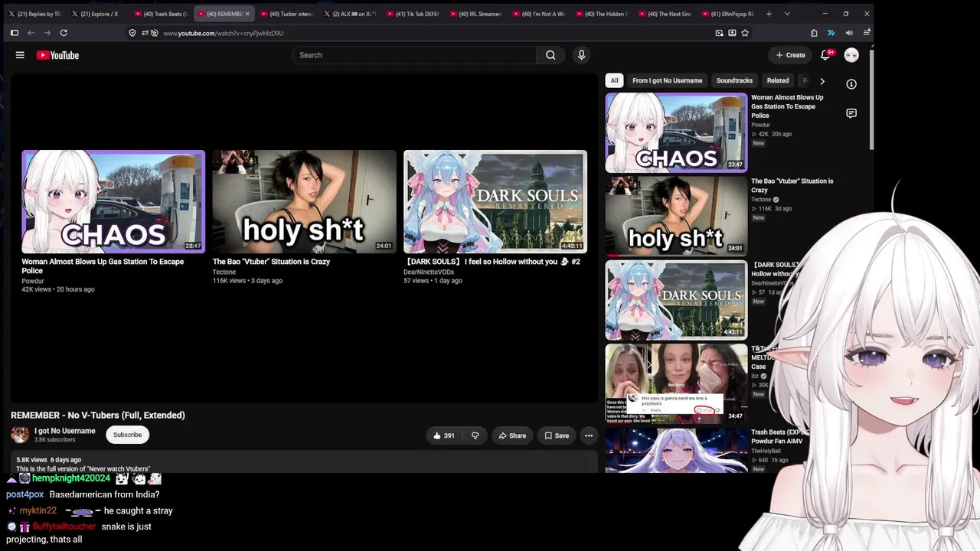Open the comments panel icon in right rail
Screen dimensions: 980x551
coord(851,113)
